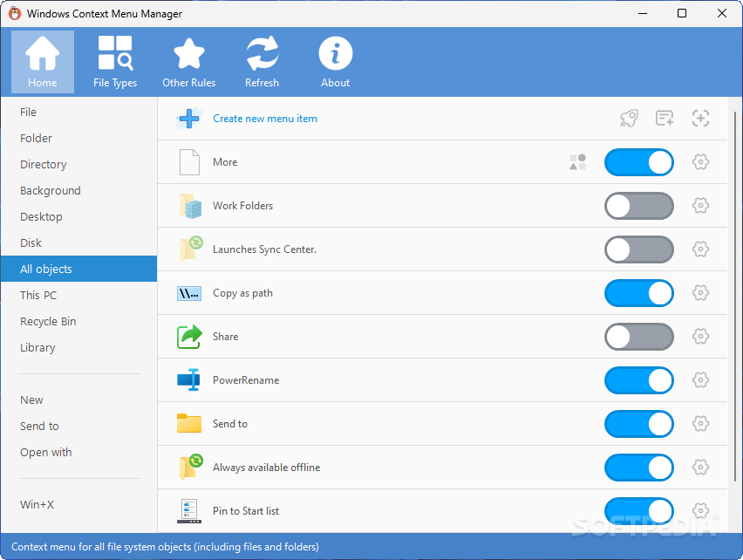Image resolution: width=743 pixels, height=560 pixels.
Task: Click the dashed-frame plus icon
Action: coord(700,118)
